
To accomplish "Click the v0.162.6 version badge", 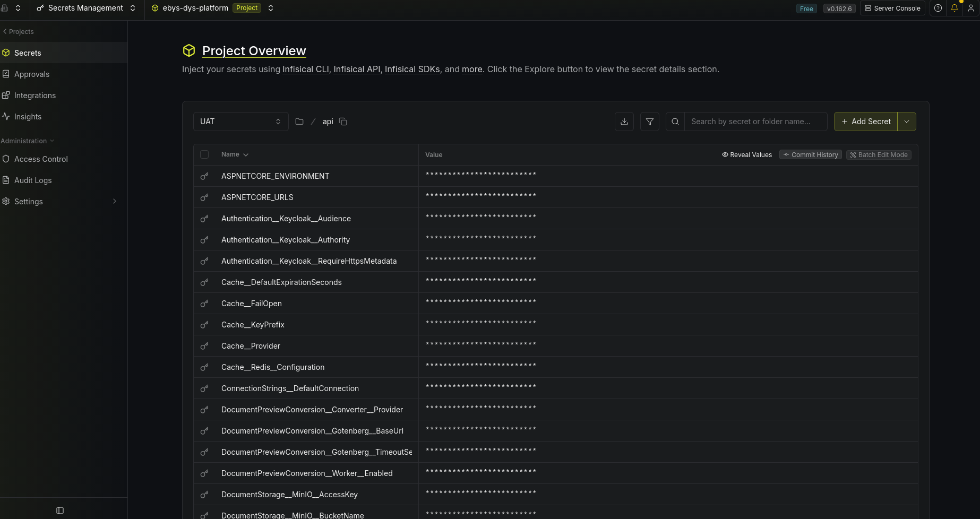I will [839, 8].
